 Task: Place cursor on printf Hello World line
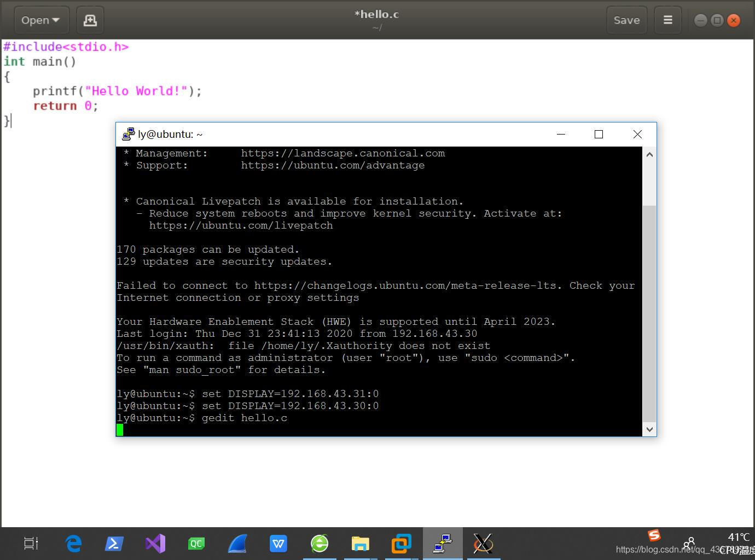pos(117,91)
